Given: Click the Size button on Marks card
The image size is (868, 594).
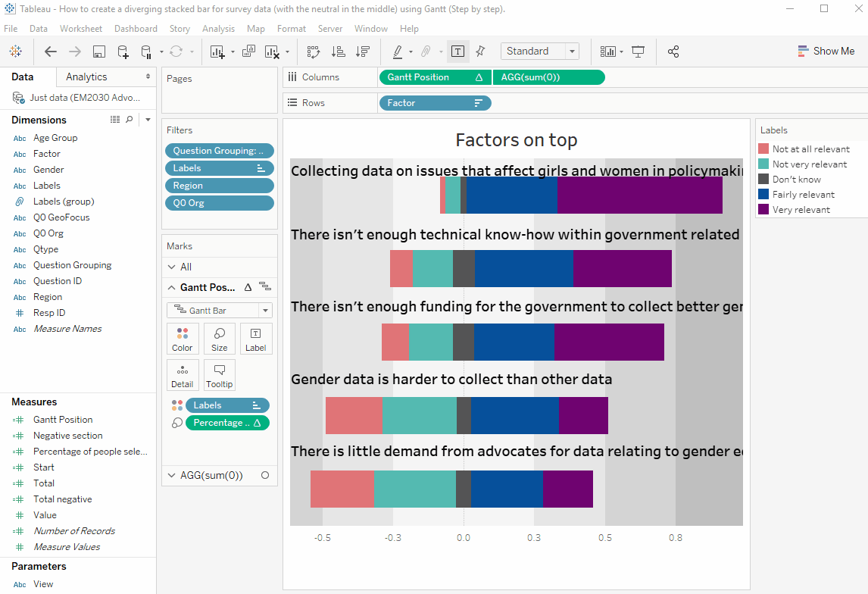Looking at the screenshot, I should (219, 339).
